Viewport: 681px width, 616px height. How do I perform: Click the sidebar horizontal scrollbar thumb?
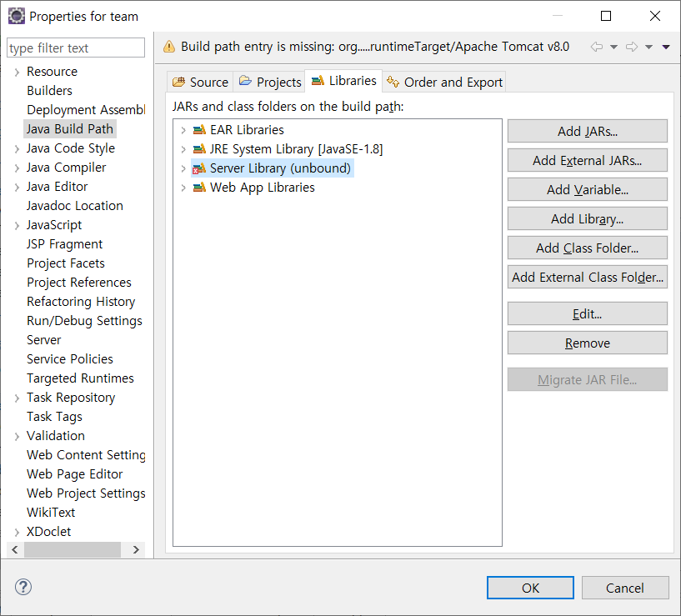(72, 549)
